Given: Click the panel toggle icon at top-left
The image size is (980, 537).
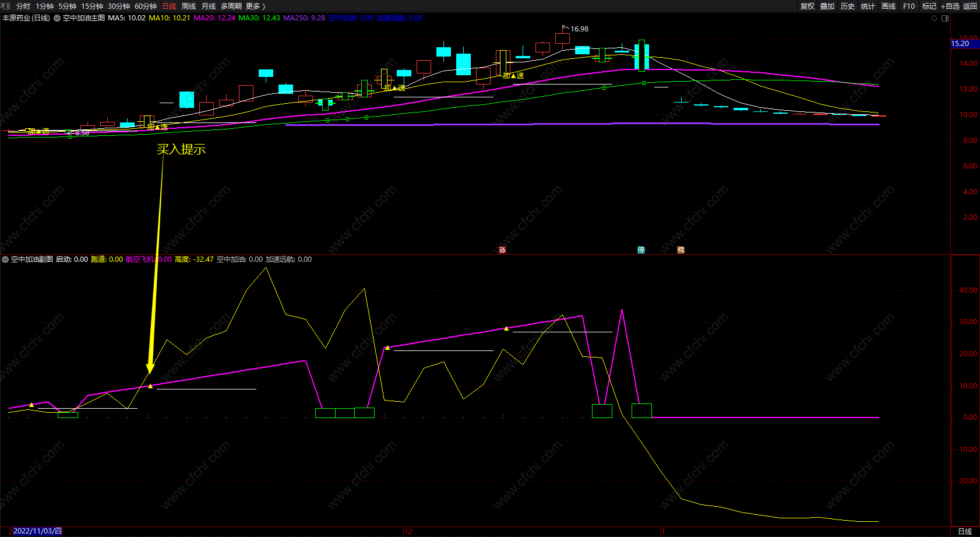Looking at the screenshot, I should click(6, 6).
